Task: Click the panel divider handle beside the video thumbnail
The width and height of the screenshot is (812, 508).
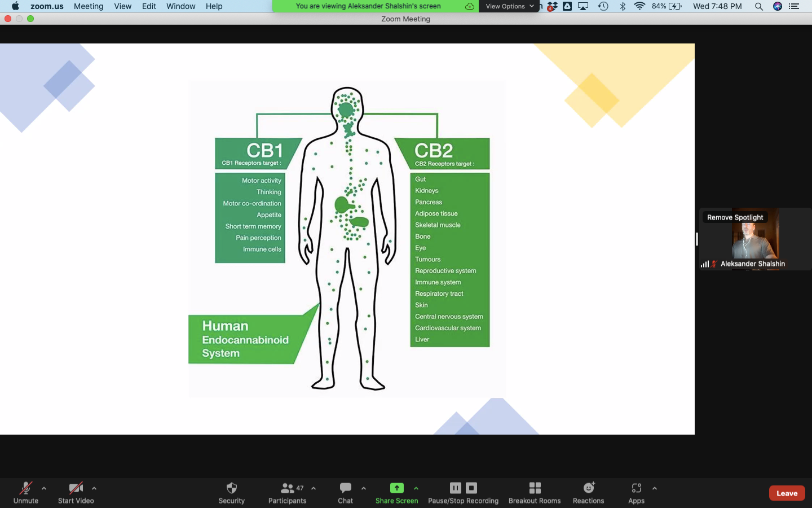Action: click(697, 239)
